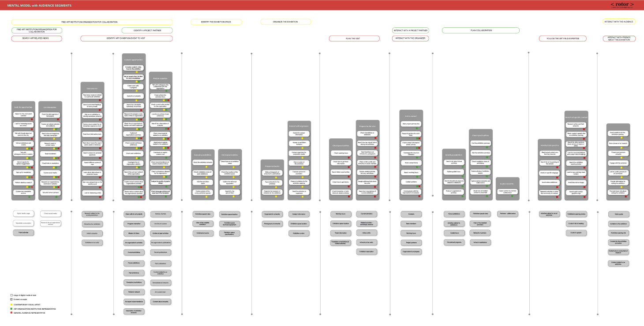Click the 'Organize the Exhibition' yellow label
Screen dimensions: 644x326
pyautogui.click(x=285, y=22)
